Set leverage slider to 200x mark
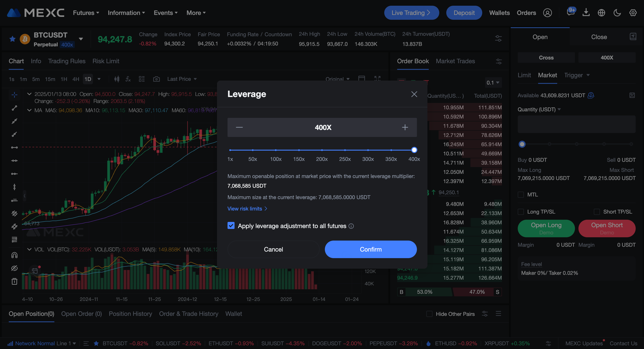The height and width of the screenshot is (349, 644). 322,150
